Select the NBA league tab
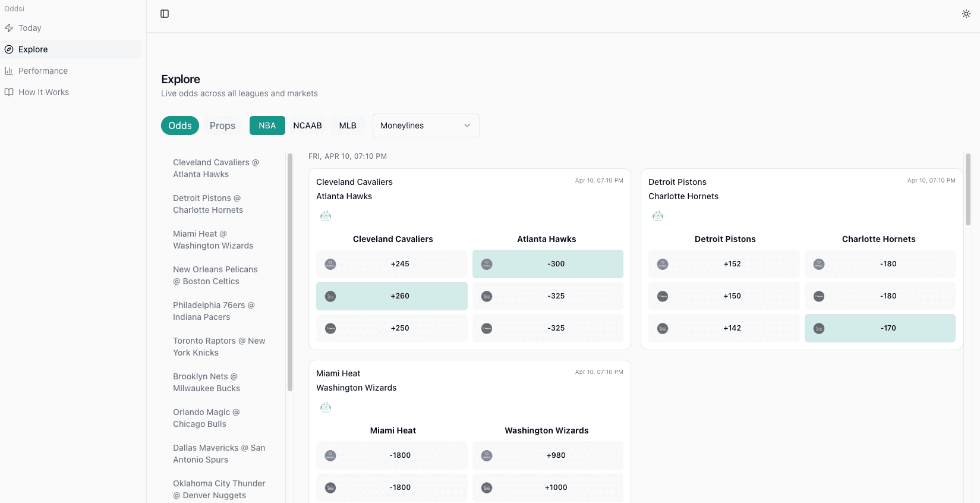Viewport: 980px width, 503px height. [267, 125]
